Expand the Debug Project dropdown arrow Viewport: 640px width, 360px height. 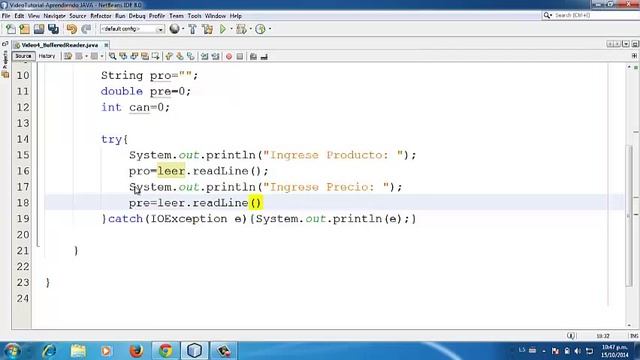click(250, 29)
